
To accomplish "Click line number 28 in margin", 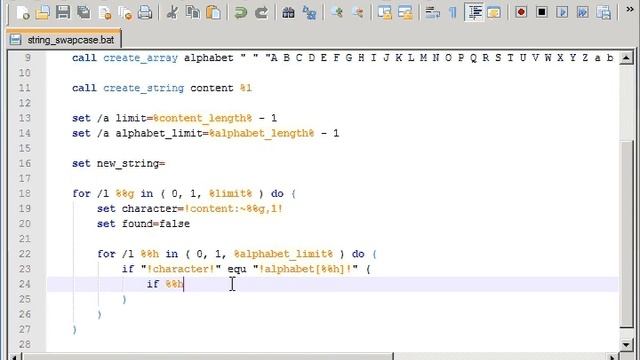I will (x=24, y=344).
